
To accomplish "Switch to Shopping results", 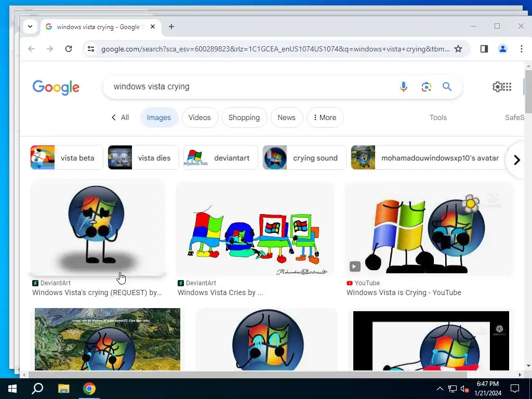I will [244, 117].
